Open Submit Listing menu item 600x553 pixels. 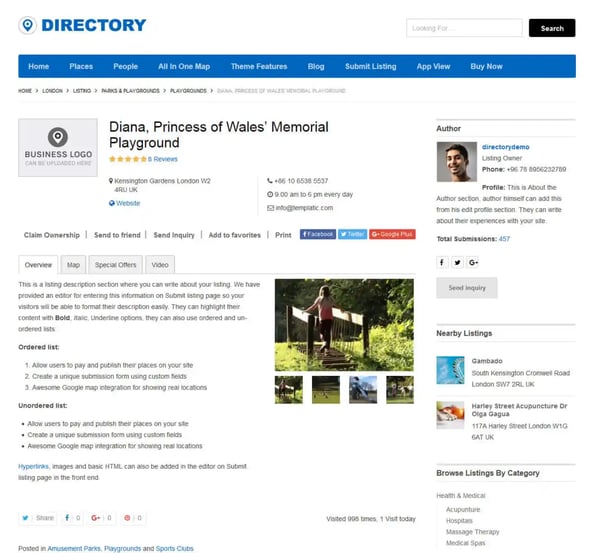[371, 66]
